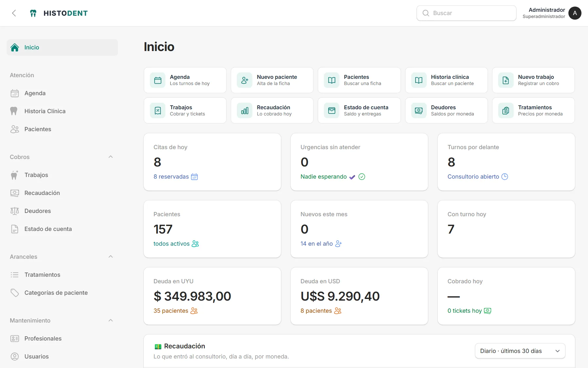Open Pacientes from the sidebar menu

62,129
